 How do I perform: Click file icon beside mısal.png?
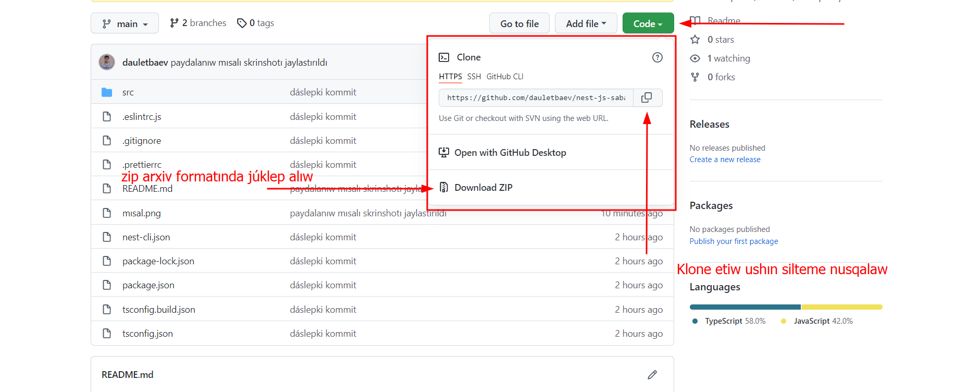pos(107,213)
